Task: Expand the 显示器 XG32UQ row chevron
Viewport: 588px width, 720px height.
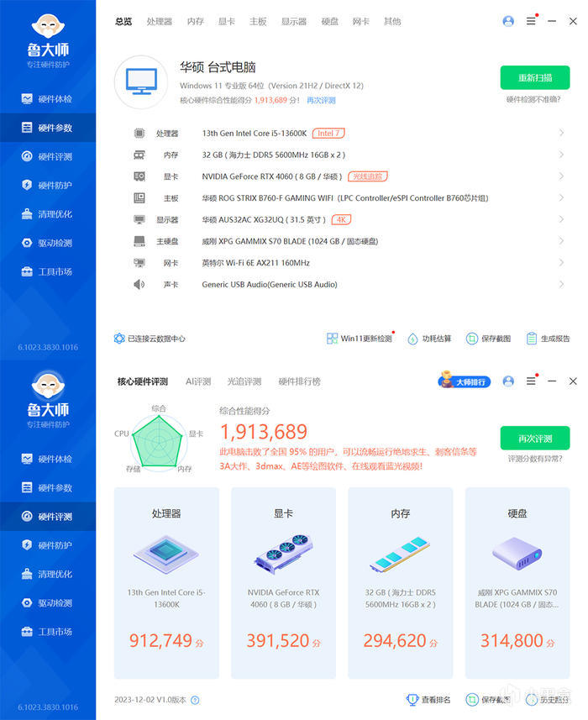Action: 561,219
